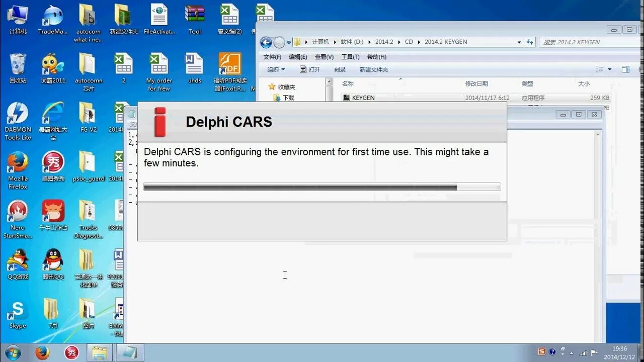Image resolution: width=644 pixels, height=362 pixels.
Task: Go back in Explorer navigation
Action: point(266,42)
